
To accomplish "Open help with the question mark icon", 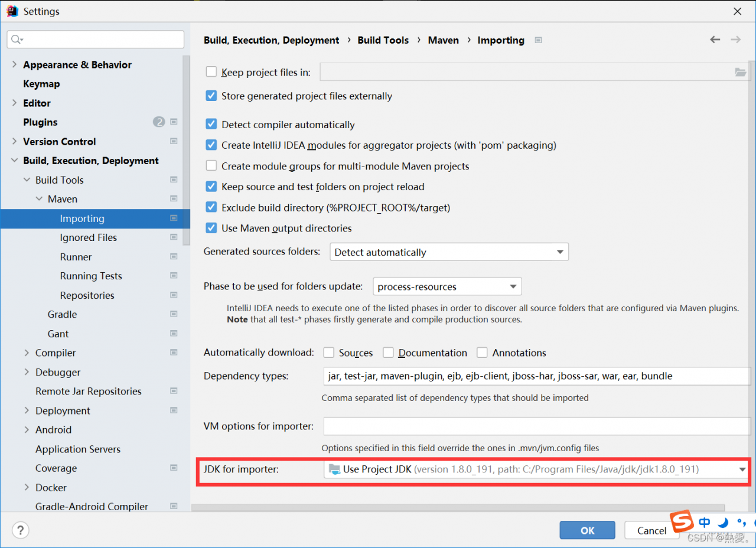I will 21,530.
